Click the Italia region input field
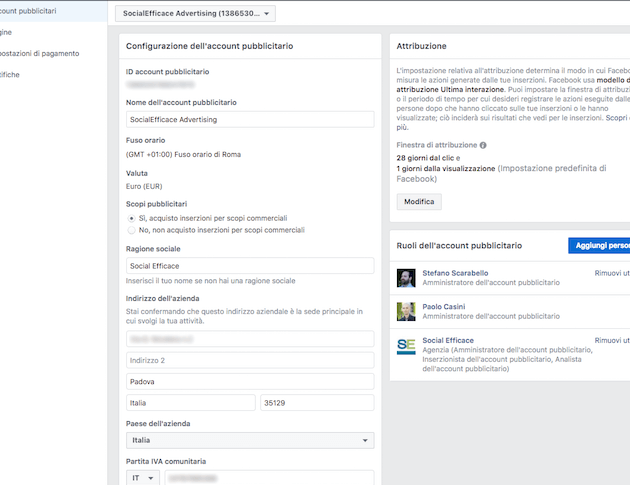 point(190,403)
